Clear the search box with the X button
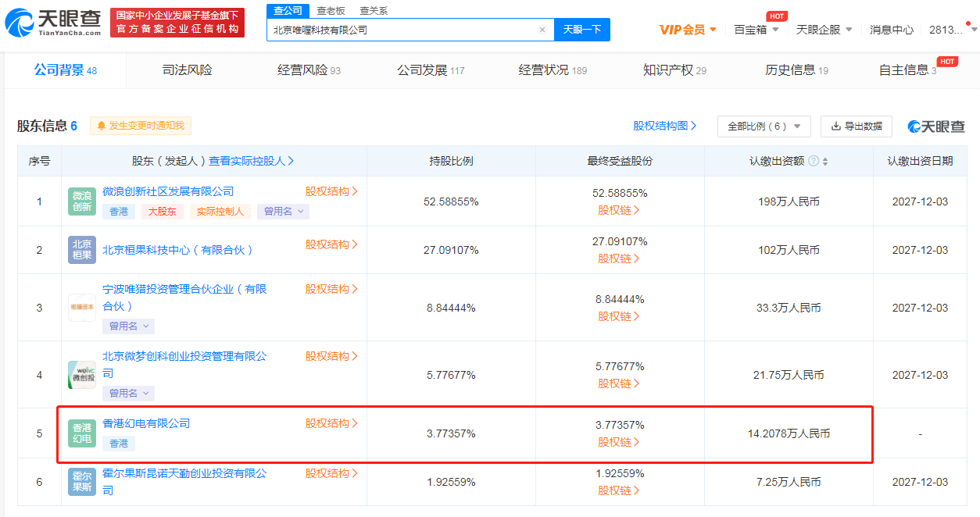The image size is (980, 517). click(542, 29)
